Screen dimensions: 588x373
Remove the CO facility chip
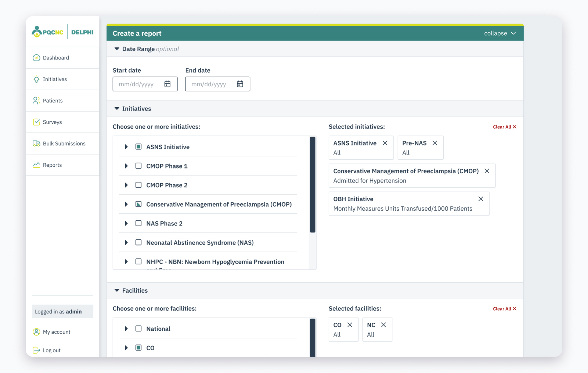coord(350,325)
